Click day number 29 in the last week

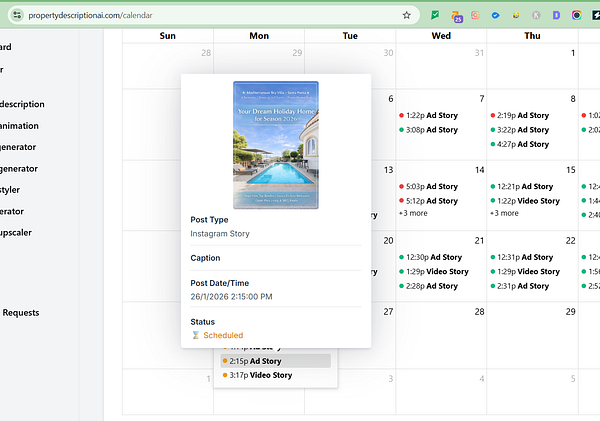coord(571,312)
